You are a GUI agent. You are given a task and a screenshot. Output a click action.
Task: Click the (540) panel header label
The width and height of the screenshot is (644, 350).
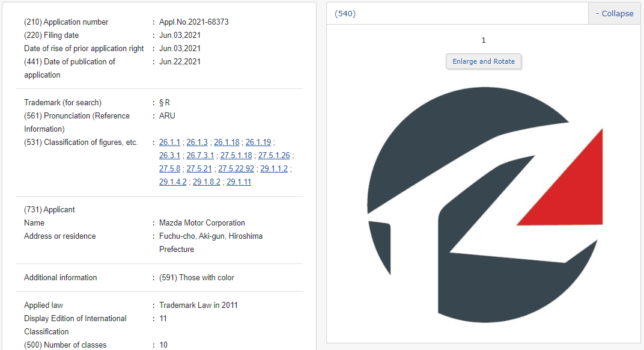345,14
